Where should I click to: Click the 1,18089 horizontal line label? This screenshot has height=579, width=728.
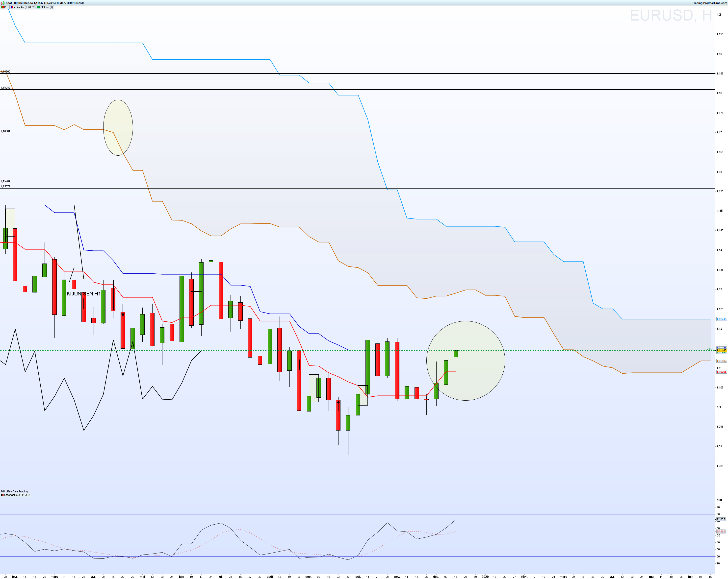(x=5, y=88)
